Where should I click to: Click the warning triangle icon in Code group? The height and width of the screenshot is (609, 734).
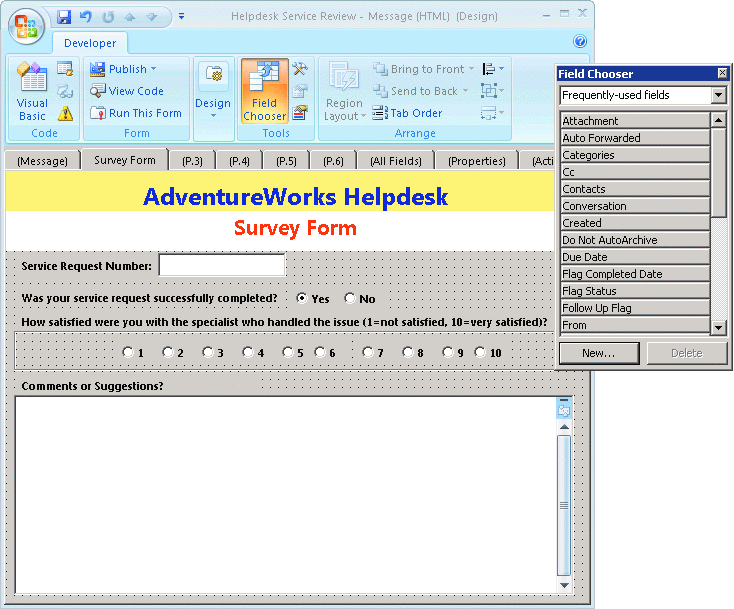[x=65, y=113]
